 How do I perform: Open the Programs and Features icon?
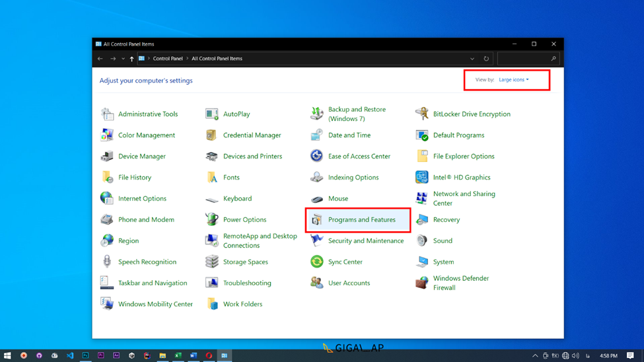(x=316, y=220)
